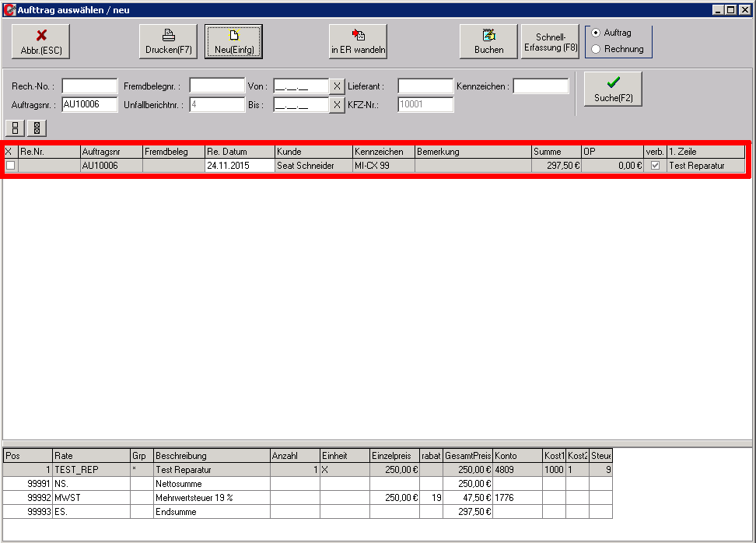Clear the Von date field with X
This screenshot has width=756, height=543.
coord(337,86)
